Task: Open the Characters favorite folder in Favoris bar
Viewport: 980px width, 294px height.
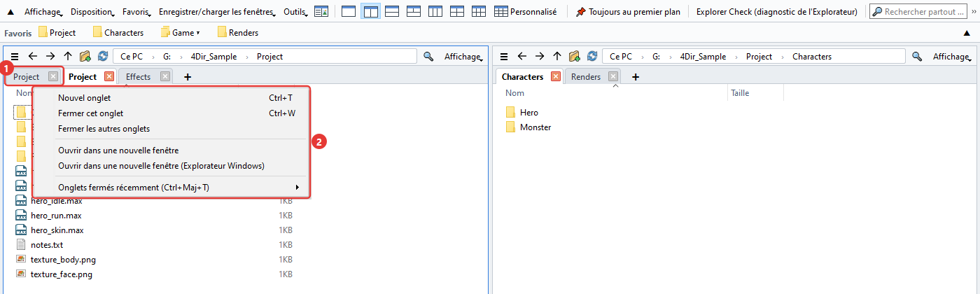Action: tap(118, 33)
